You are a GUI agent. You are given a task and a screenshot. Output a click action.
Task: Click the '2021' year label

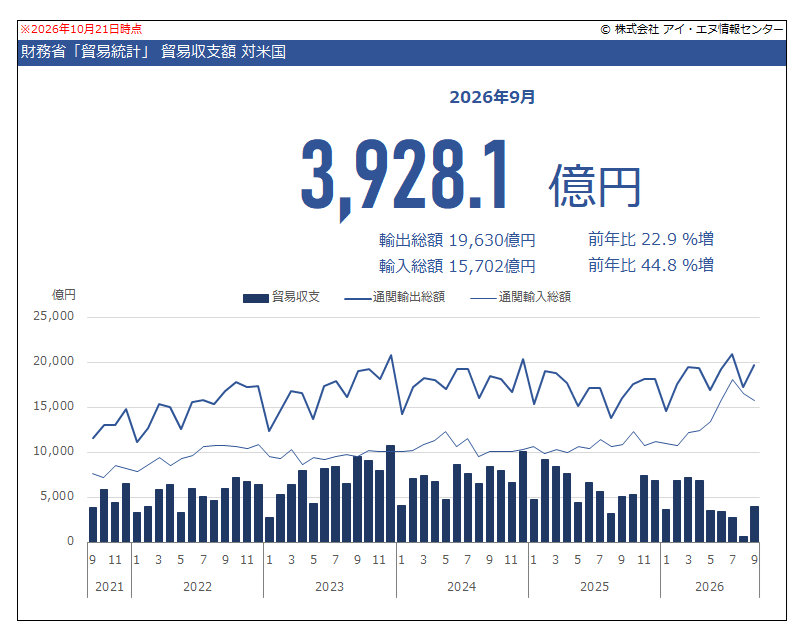tap(109, 587)
